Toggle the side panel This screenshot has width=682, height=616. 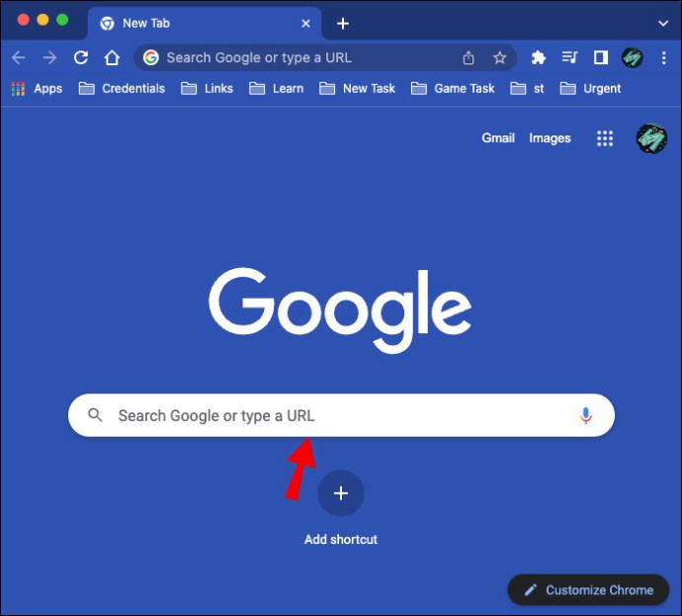(601, 57)
